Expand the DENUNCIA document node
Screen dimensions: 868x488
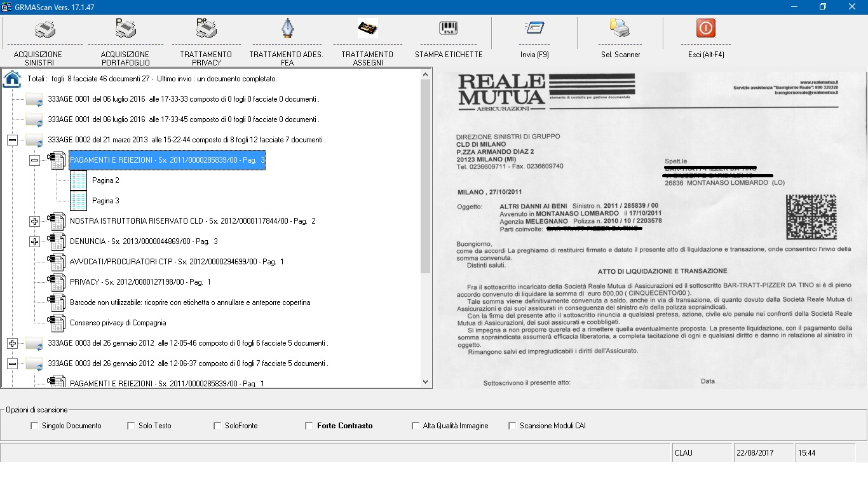coord(35,241)
